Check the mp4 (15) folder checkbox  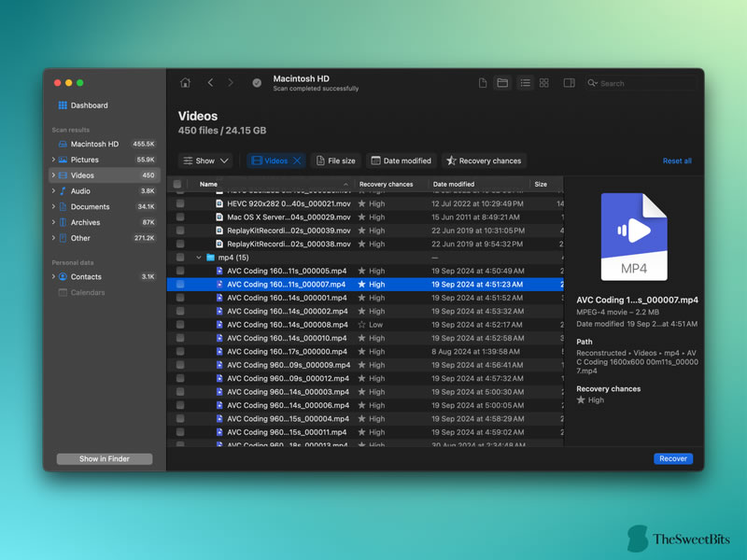pyautogui.click(x=180, y=258)
